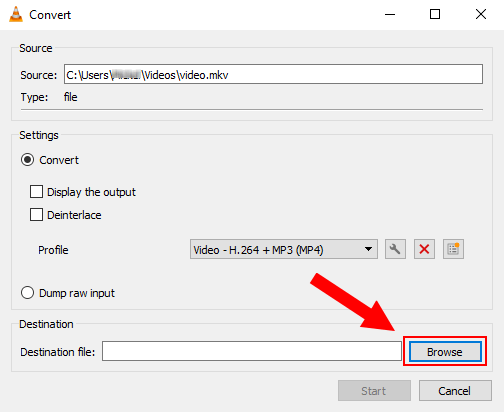Close the Convert dialog window
The height and width of the screenshot is (412, 504).
coord(481,15)
